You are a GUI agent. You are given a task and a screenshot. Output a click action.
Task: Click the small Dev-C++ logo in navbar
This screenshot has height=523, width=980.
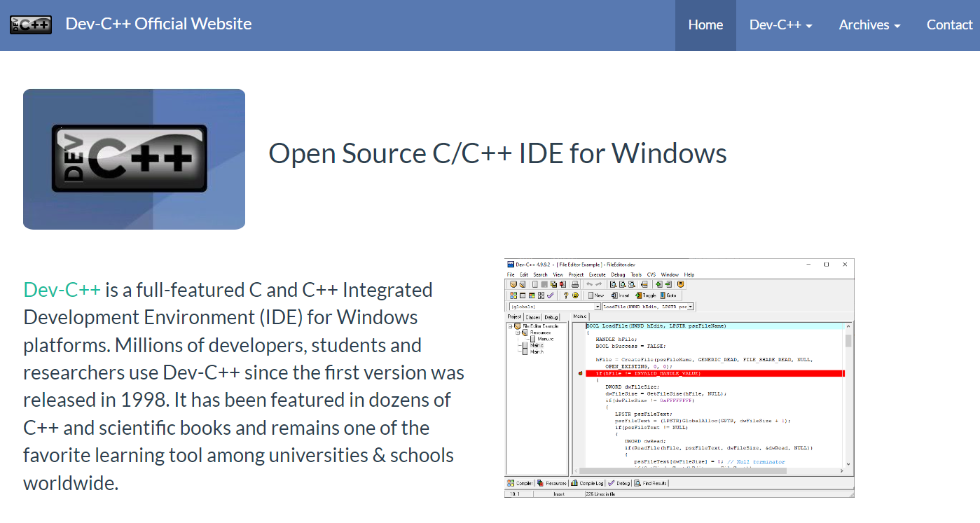click(30, 25)
